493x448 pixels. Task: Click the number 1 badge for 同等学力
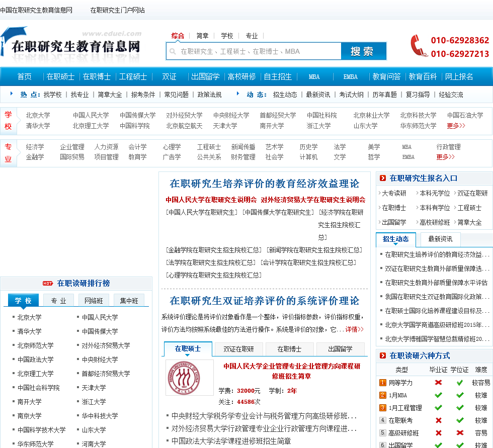click(x=383, y=382)
